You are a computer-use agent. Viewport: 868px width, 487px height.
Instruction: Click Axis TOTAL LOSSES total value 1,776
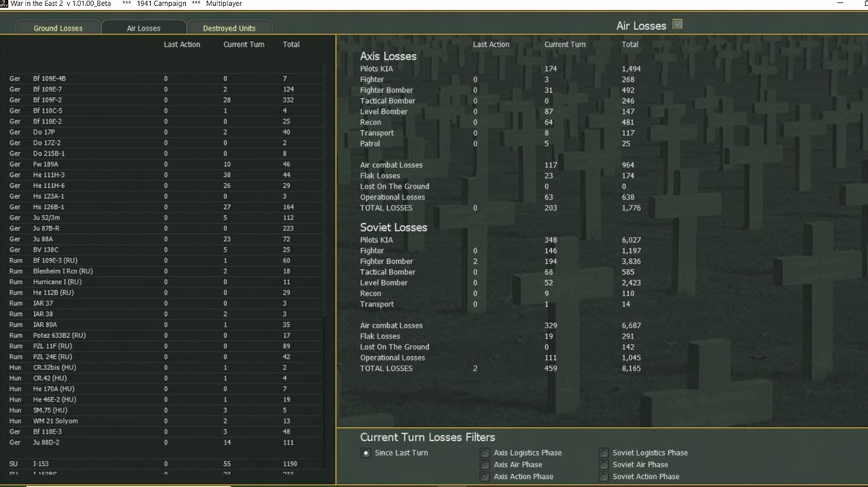point(631,208)
